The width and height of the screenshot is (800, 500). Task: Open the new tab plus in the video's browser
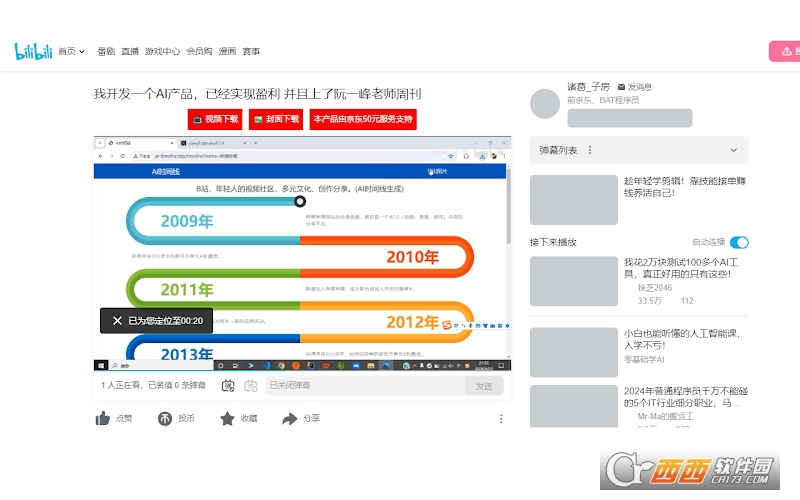256,143
